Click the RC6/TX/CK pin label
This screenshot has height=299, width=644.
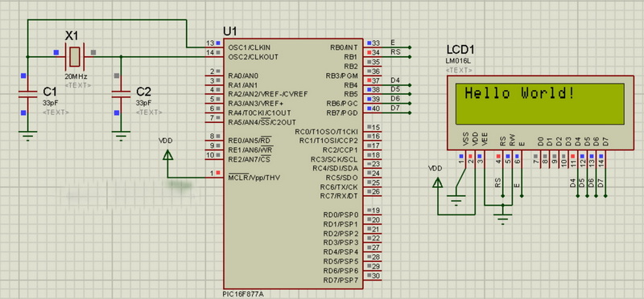pos(339,187)
